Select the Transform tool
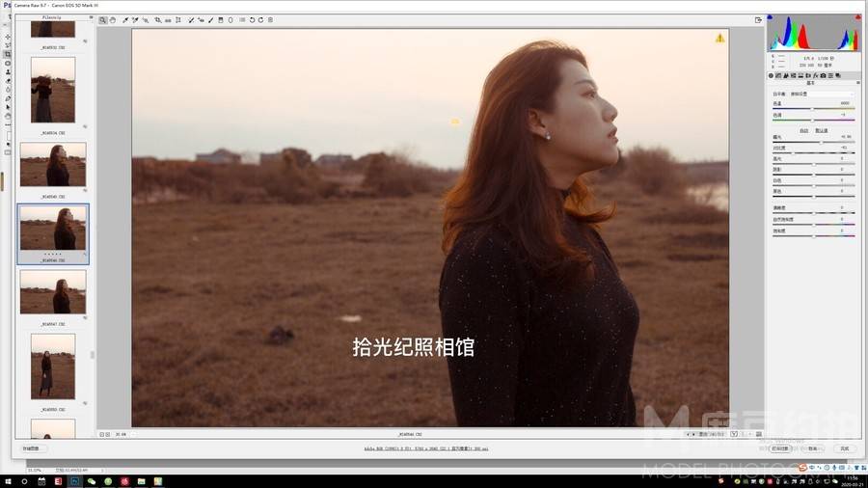 178,20
